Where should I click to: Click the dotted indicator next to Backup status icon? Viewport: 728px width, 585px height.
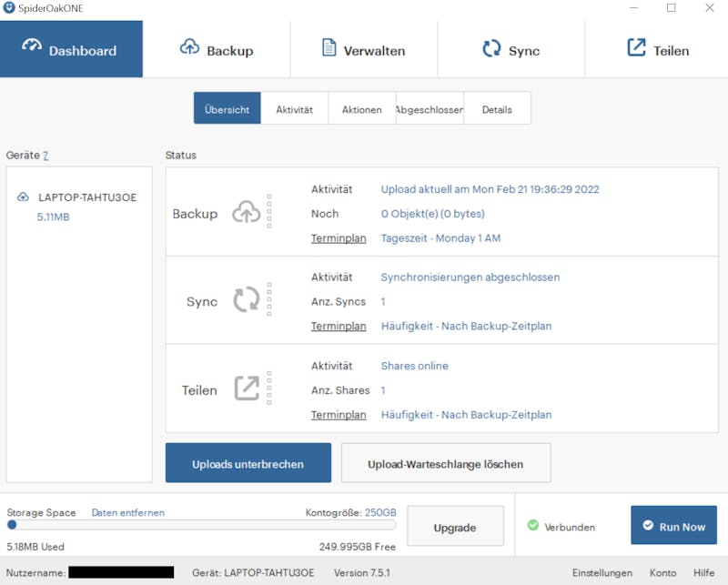269,211
